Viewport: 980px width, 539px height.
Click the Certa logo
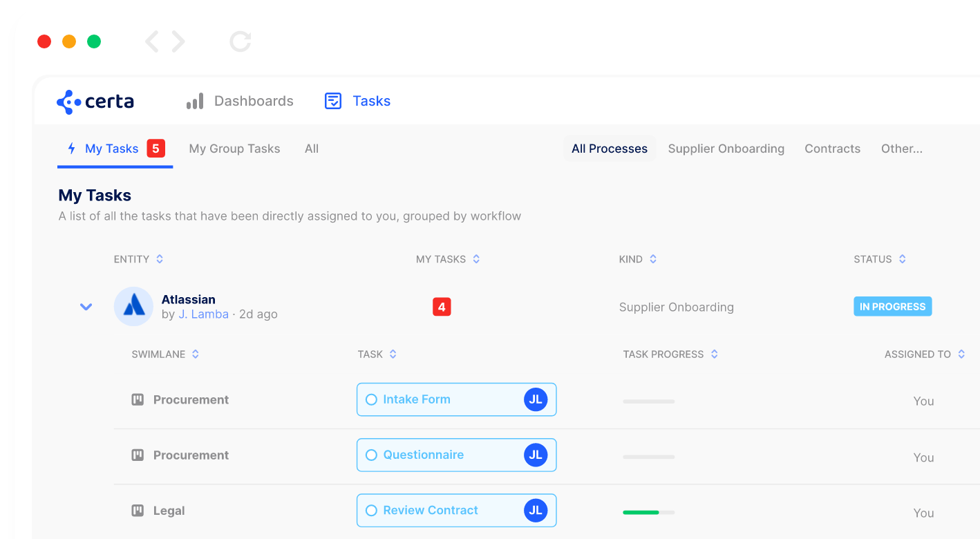pos(95,102)
